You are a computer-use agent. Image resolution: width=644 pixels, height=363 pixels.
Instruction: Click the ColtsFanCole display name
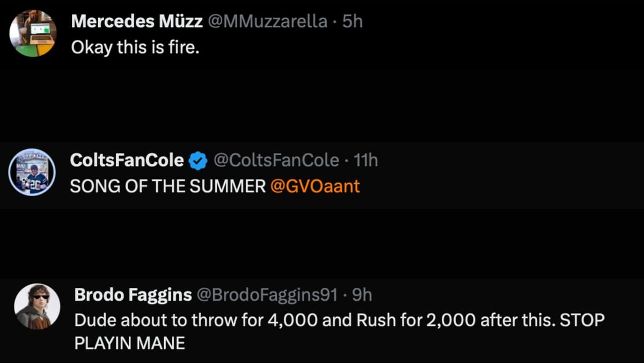click(x=127, y=160)
